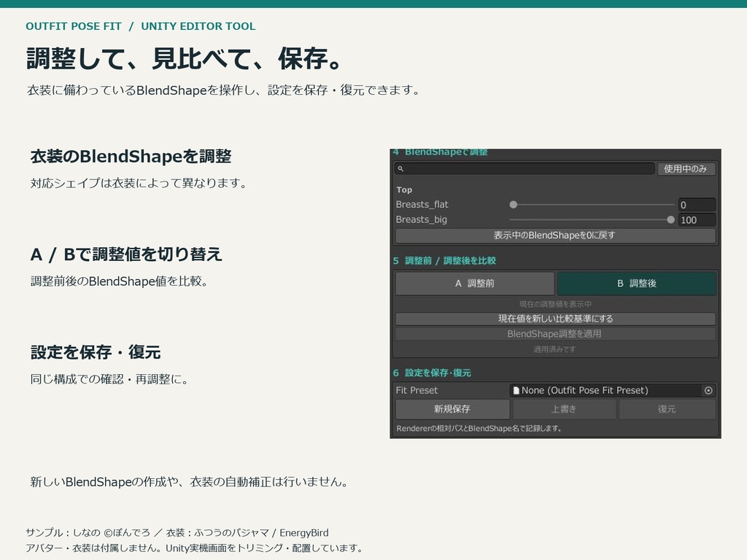Click the search magnifier icon
The height and width of the screenshot is (560, 747).
400,168
